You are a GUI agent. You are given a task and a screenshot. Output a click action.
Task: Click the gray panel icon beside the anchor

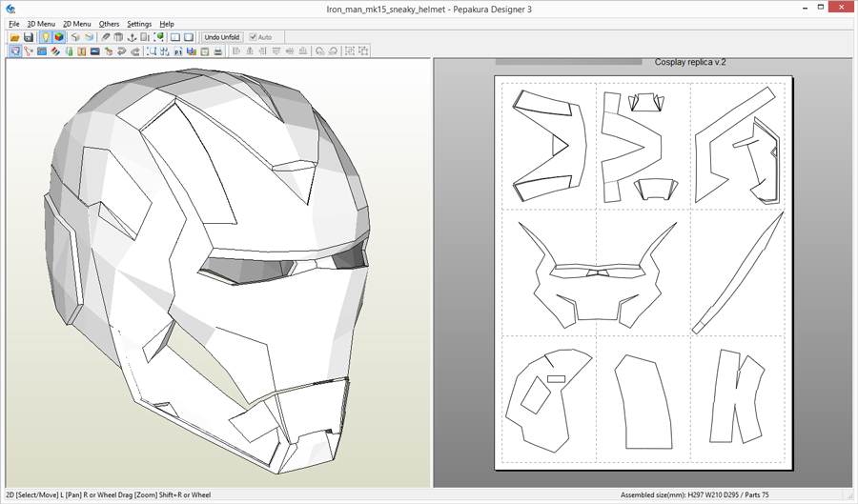click(145, 37)
